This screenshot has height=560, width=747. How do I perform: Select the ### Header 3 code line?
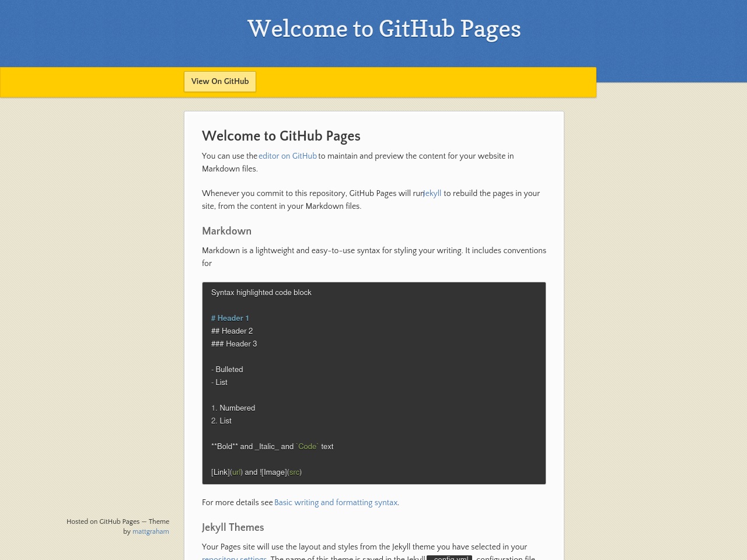click(234, 344)
